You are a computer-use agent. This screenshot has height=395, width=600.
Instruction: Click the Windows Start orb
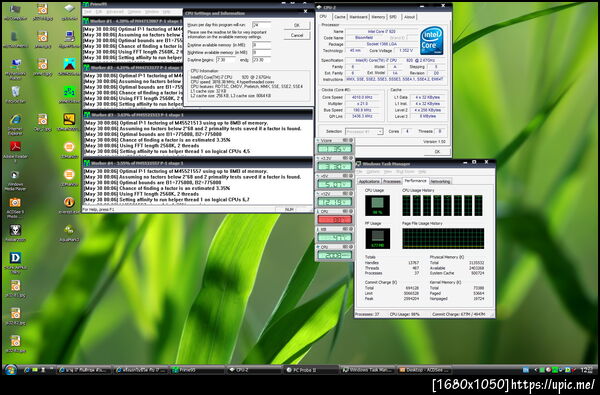pos(10,370)
